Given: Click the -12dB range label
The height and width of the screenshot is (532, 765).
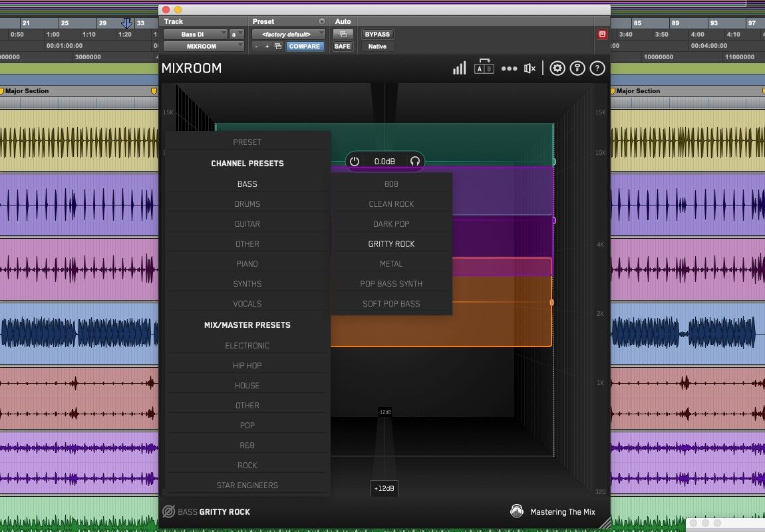Looking at the screenshot, I should pos(384,412).
